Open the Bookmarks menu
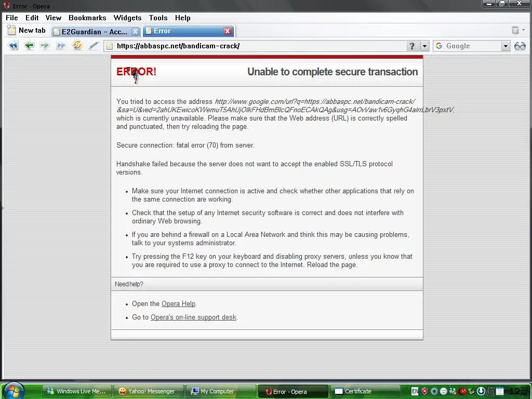This screenshot has height=399, width=532. click(x=87, y=18)
